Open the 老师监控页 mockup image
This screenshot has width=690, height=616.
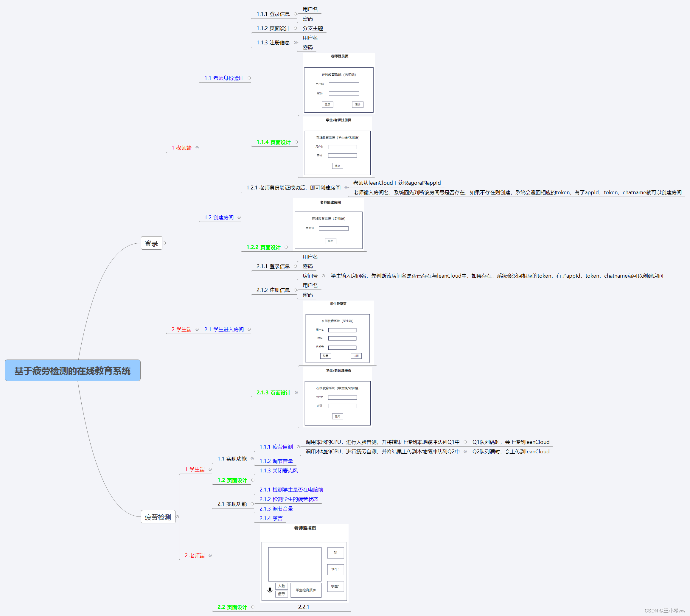click(304, 563)
